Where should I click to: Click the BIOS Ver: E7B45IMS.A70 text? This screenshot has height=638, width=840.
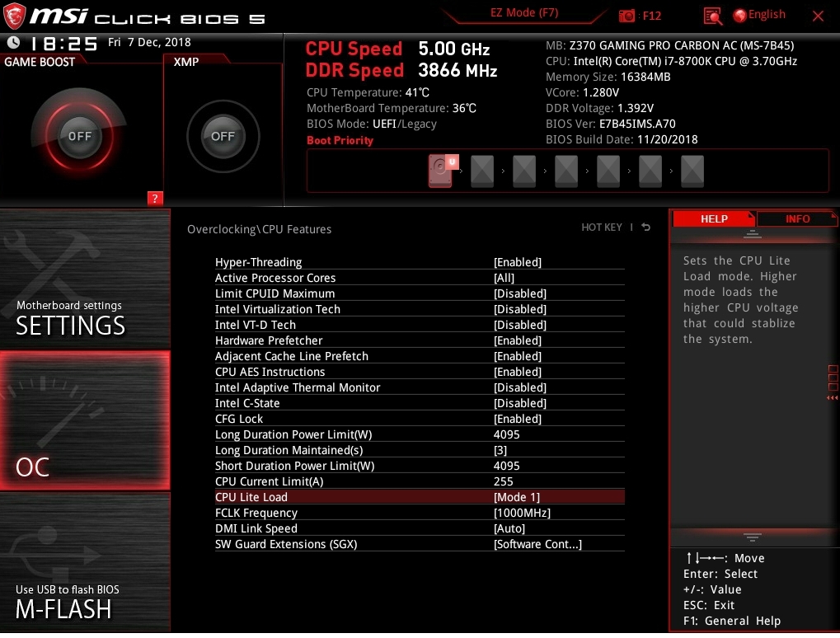[610, 124]
